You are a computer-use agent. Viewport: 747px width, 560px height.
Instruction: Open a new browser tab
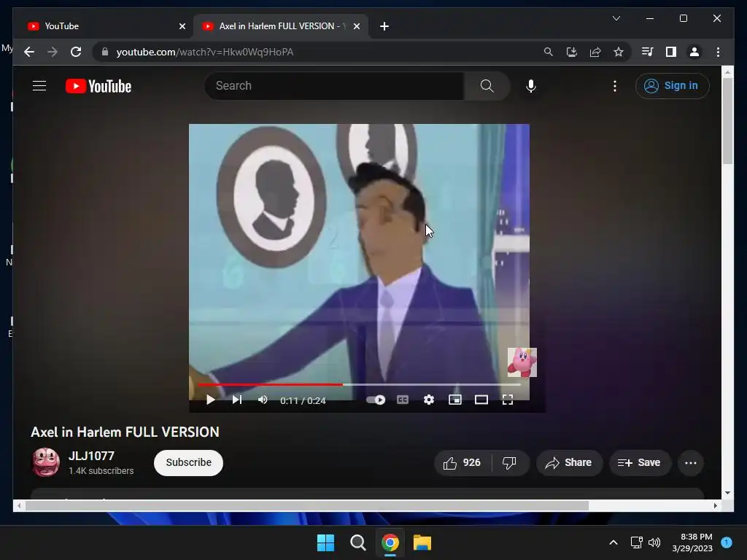pos(384,26)
